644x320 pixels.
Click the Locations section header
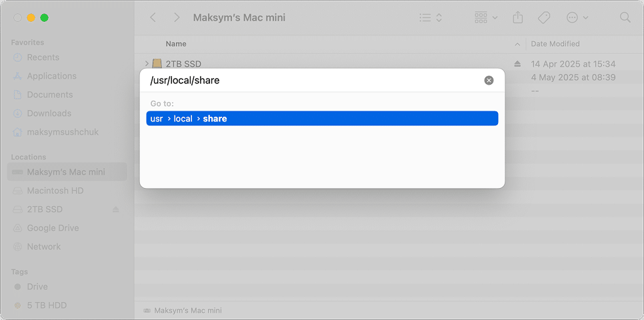(29, 157)
